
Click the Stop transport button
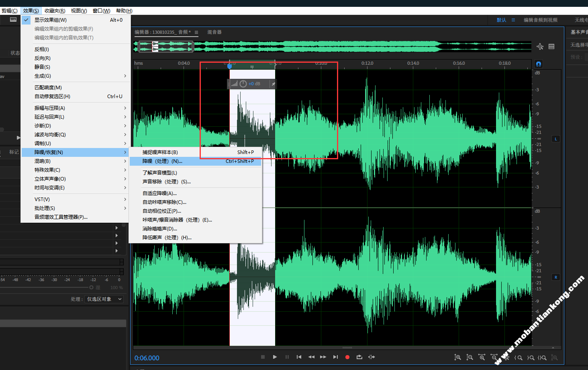[x=263, y=357]
